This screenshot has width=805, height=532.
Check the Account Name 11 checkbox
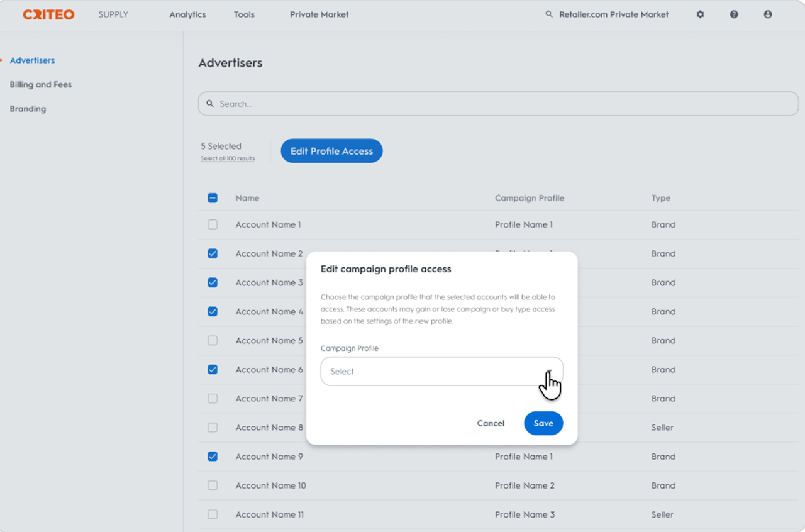tap(213, 514)
